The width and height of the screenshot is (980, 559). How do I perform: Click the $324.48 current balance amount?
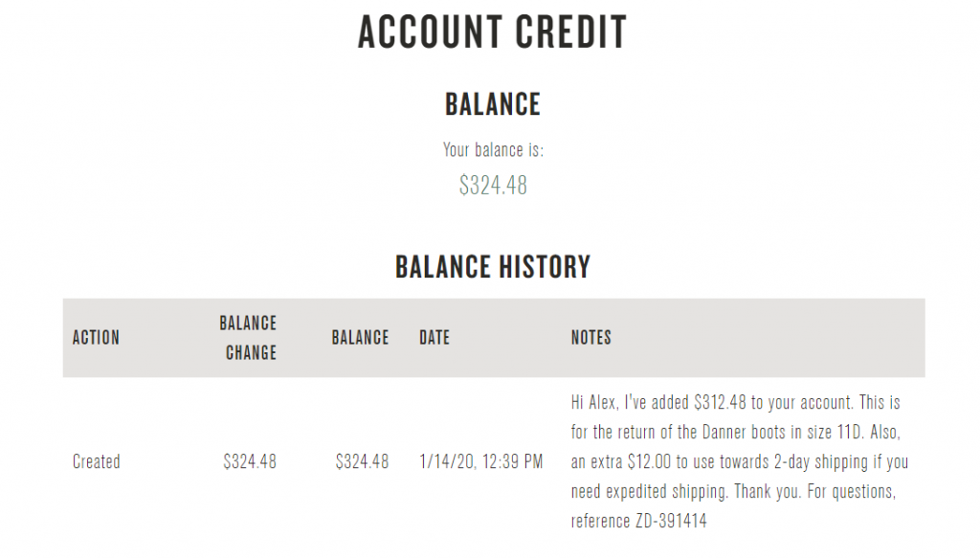click(493, 185)
